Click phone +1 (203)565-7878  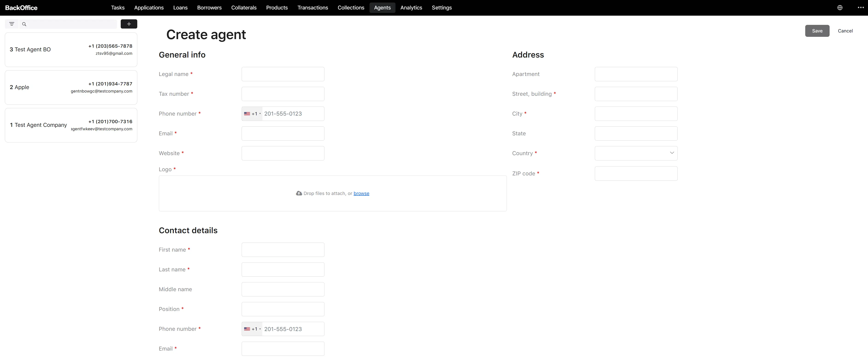pyautogui.click(x=110, y=46)
